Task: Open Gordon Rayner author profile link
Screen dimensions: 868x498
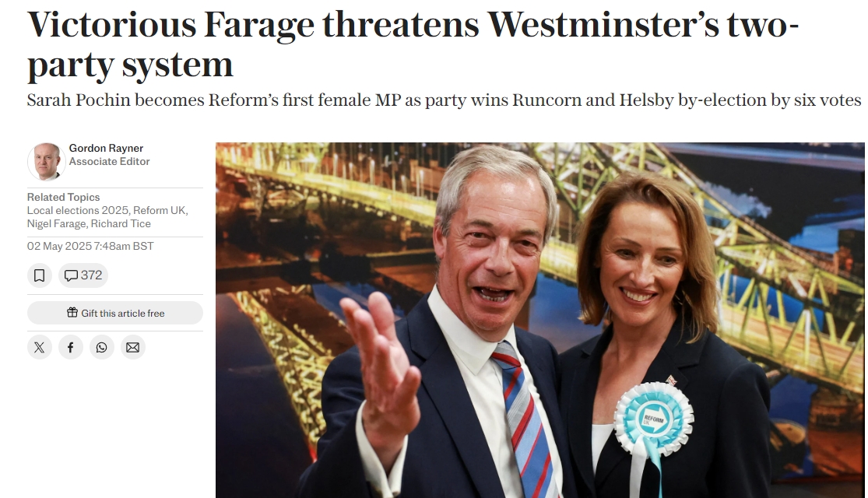Action: pos(107,149)
